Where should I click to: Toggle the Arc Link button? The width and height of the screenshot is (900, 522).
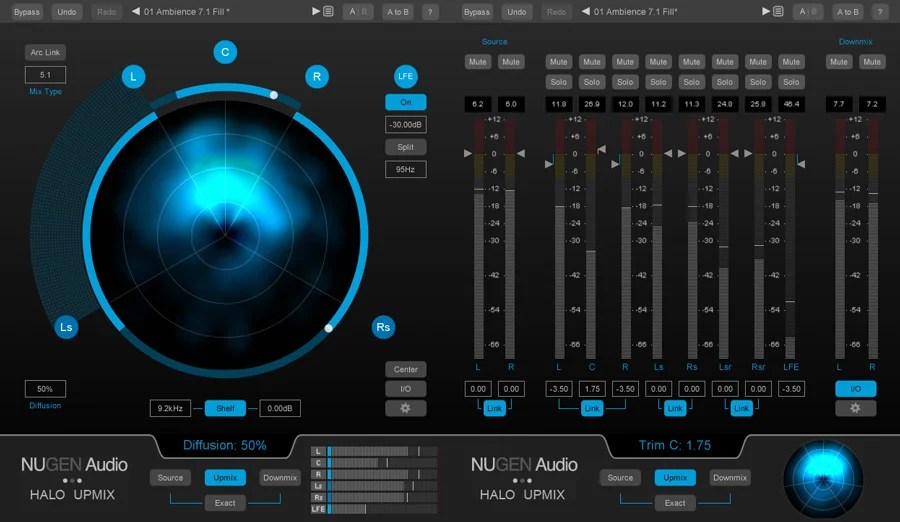tap(45, 52)
